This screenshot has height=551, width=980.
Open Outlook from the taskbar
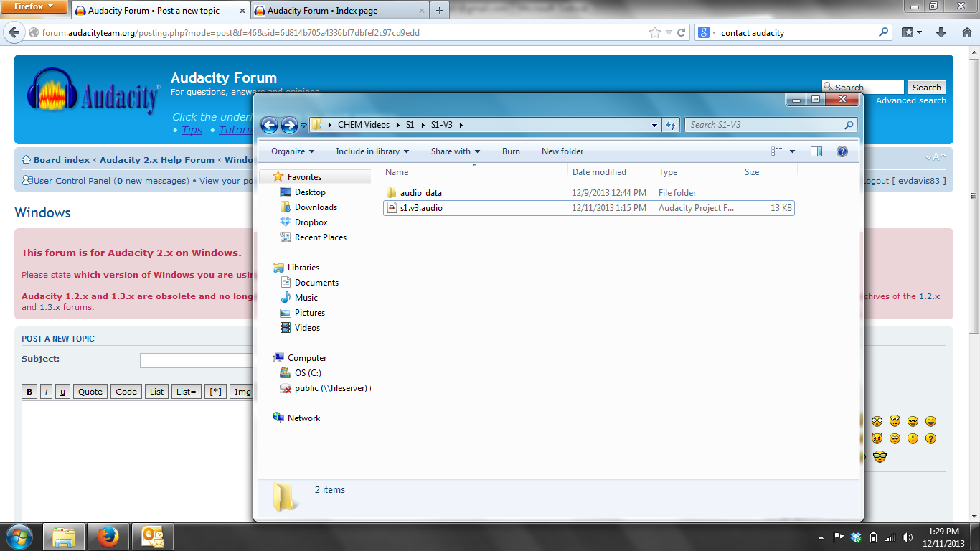(x=153, y=537)
